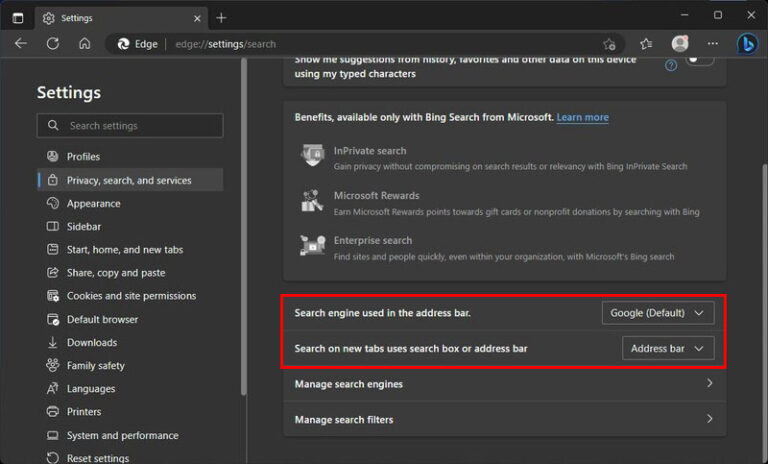Click the left navigation scrollbar

coord(243,226)
